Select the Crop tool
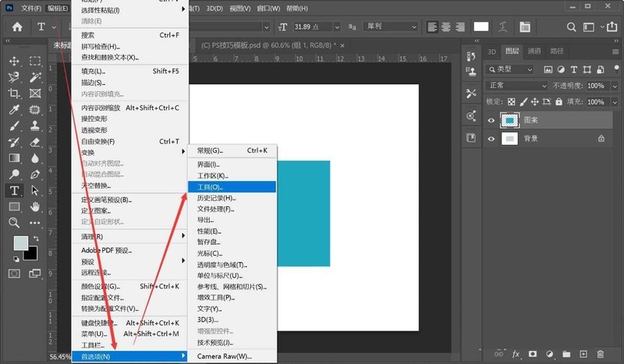Viewport: 624px width, 364px height. coord(14,93)
